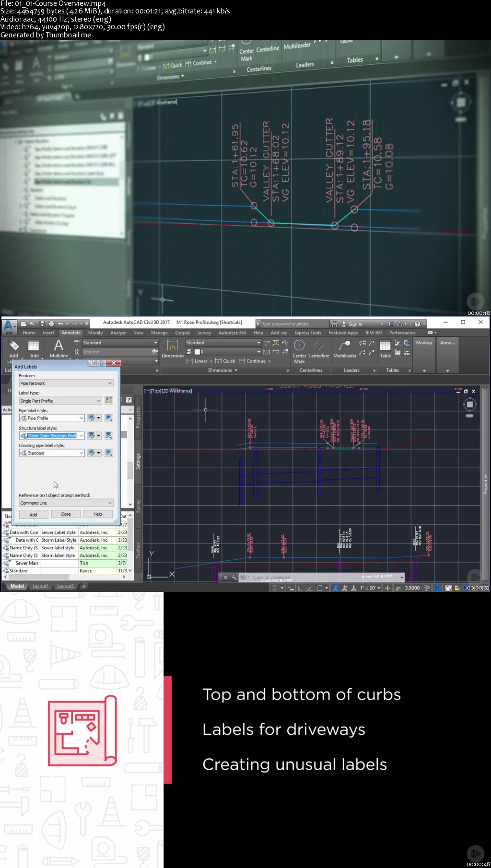Toggle polar tracking in status bar
This screenshot has width=491, height=868.
click(x=310, y=588)
